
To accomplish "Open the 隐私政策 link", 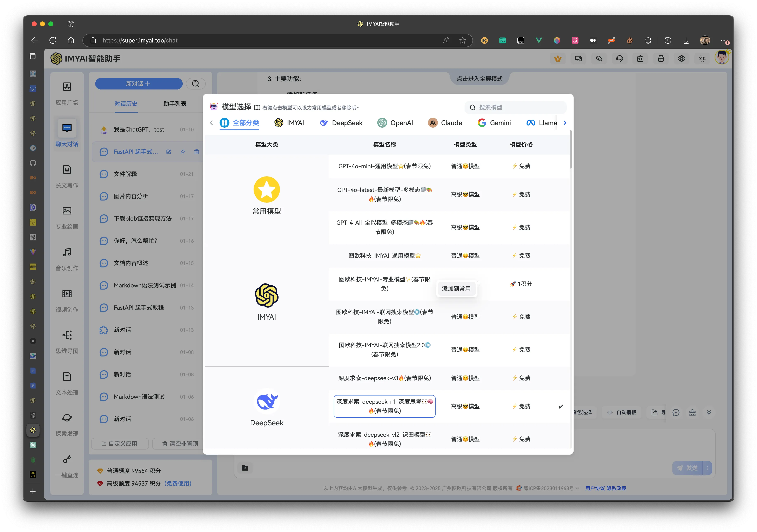I will click(x=616, y=488).
